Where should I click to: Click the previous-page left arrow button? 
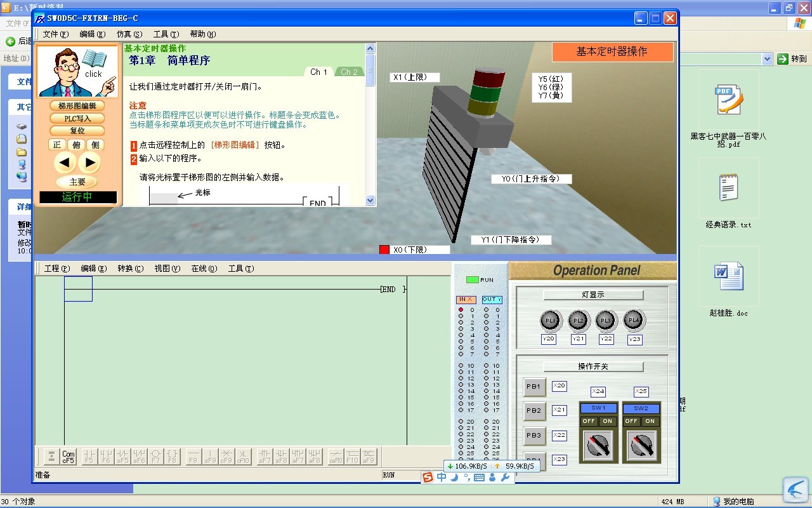(x=65, y=163)
